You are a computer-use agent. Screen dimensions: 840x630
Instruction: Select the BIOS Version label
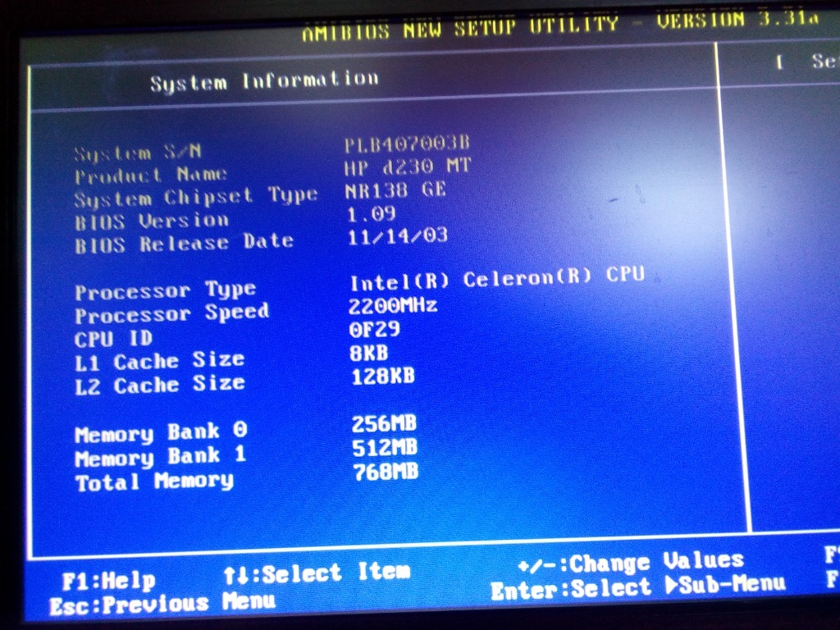coord(152,221)
